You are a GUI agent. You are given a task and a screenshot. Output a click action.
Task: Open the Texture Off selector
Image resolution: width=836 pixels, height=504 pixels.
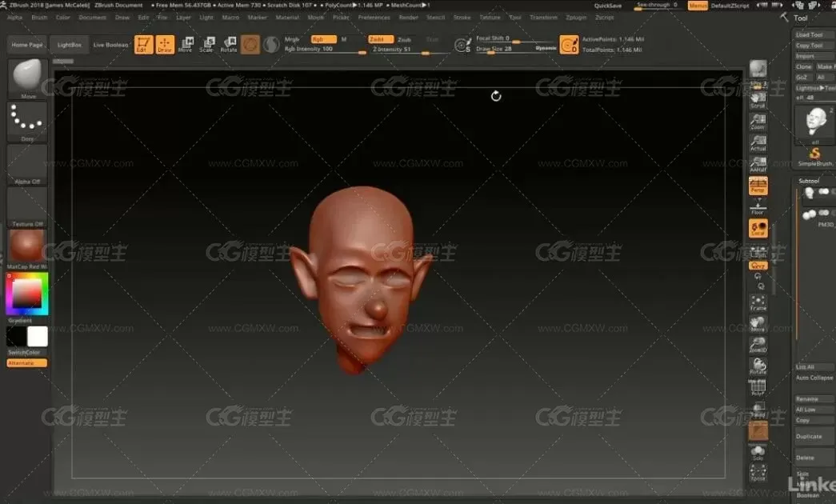27,207
